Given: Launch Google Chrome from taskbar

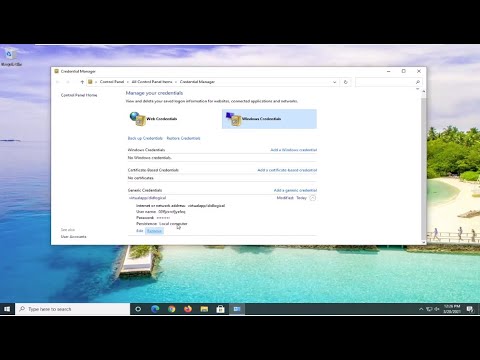Looking at the screenshot, I should click(171, 309).
